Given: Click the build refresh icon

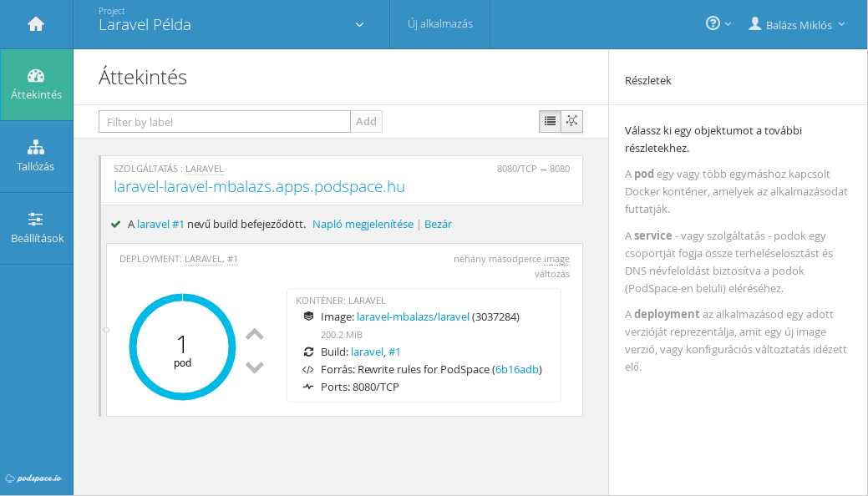Looking at the screenshot, I should [x=308, y=352].
